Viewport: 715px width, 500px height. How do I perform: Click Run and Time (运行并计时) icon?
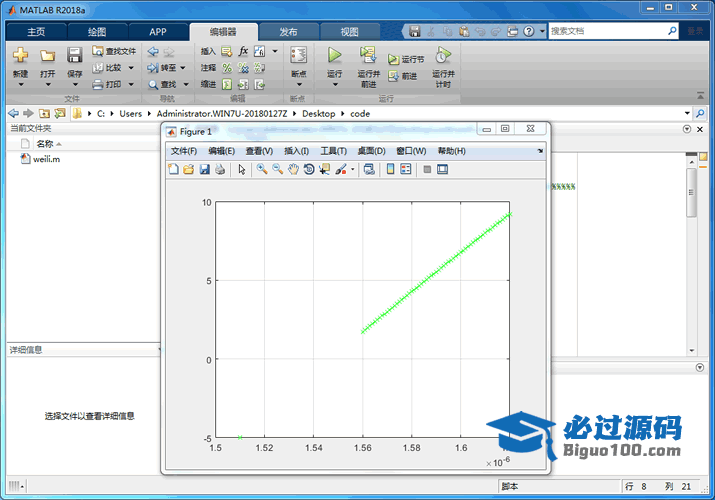pos(442,55)
